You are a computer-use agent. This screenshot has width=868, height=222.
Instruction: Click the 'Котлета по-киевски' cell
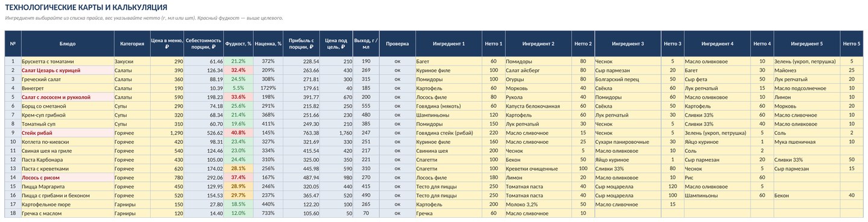pos(68,142)
